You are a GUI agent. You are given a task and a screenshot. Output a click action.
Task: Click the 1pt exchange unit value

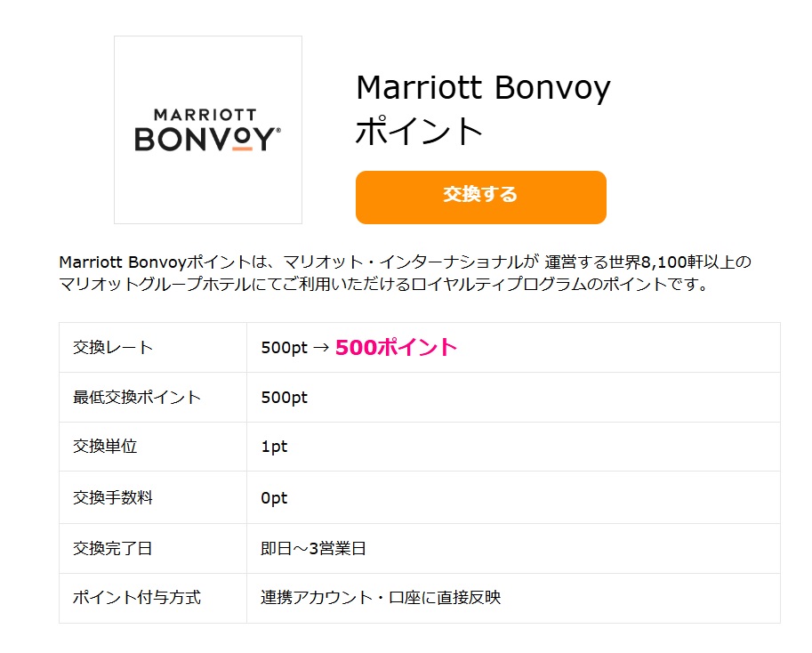[x=274, y=447]
